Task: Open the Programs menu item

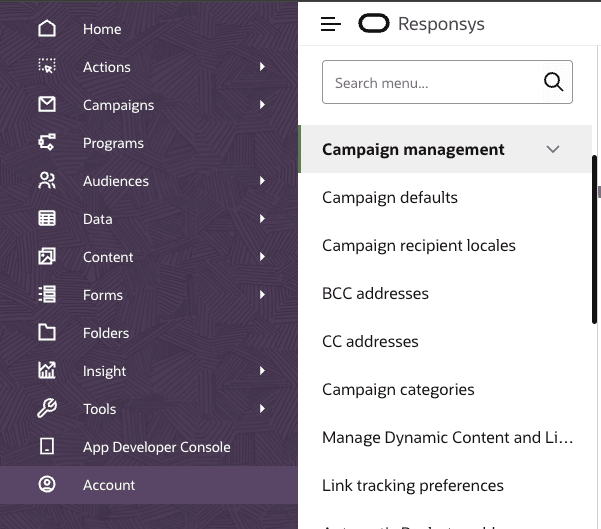Action: (149, 143)
